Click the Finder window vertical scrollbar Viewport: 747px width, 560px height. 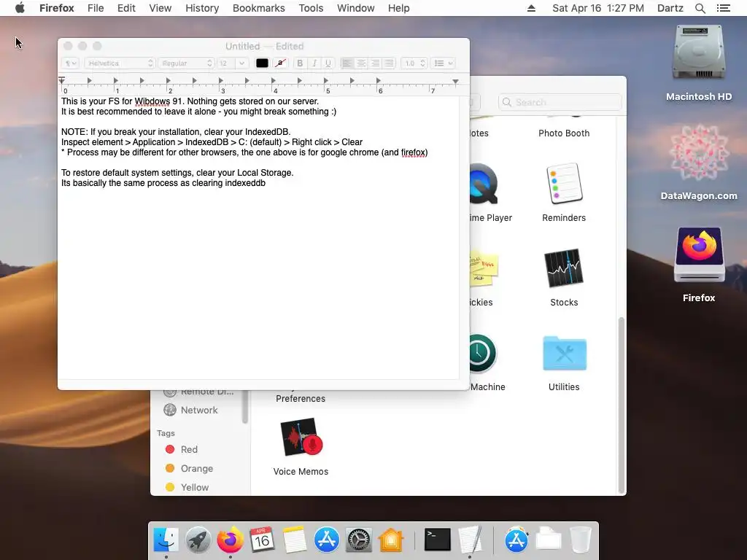[621, 405]
